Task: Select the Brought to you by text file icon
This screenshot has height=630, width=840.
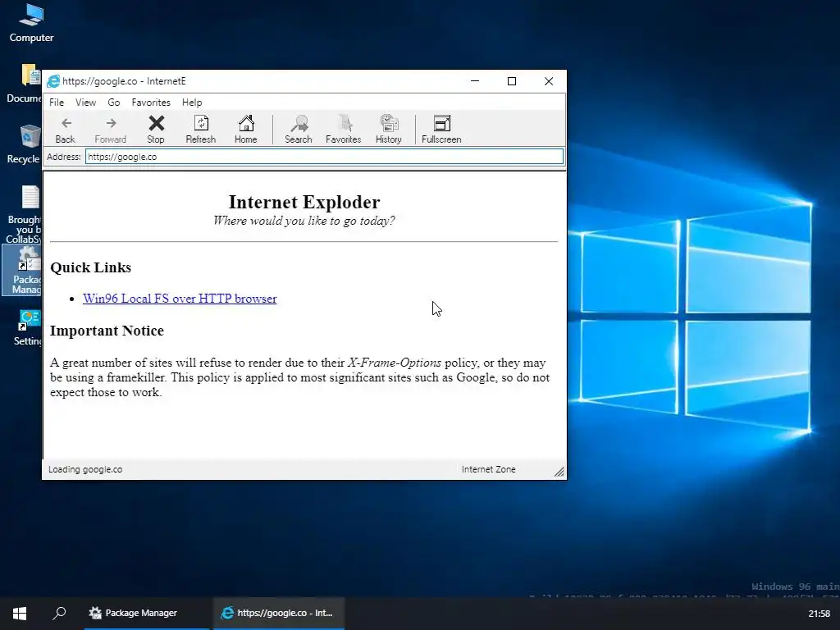Action: point(24,214)
